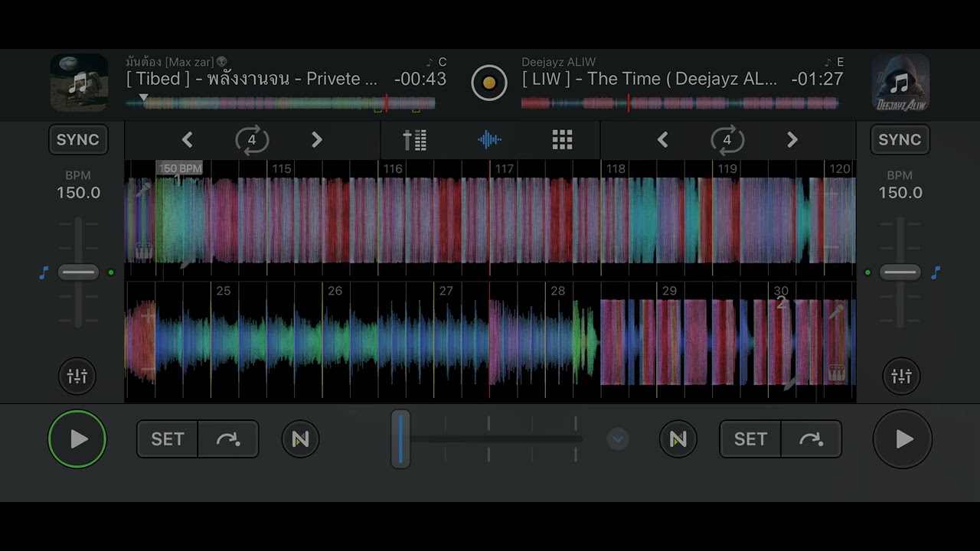Toggle the right deck 4-beat loop
This screenshot has width=980, height=551.
(727, 140)
